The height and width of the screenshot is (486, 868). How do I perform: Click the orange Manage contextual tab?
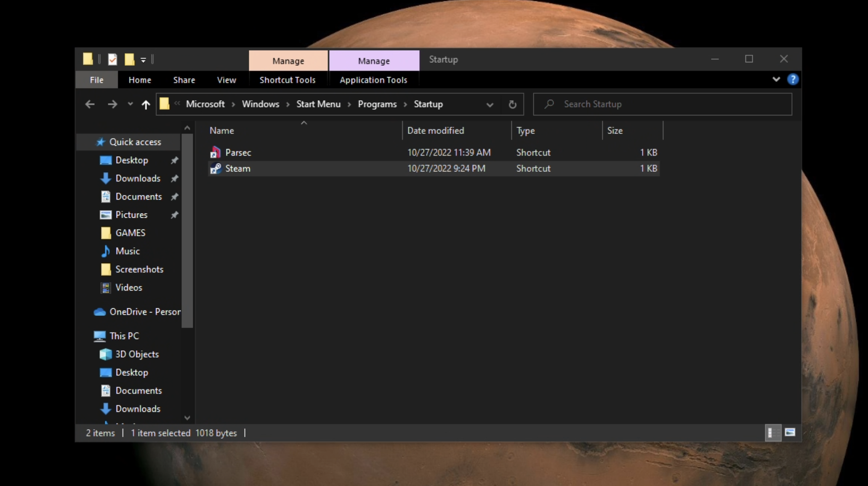(x=288, y=61)
